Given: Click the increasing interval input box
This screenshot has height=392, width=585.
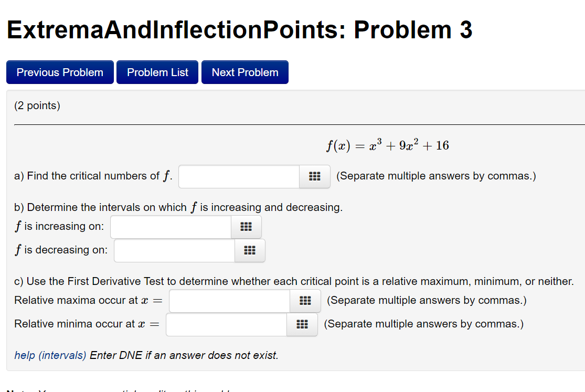Looking at the screenshot, I should (171, 227).
